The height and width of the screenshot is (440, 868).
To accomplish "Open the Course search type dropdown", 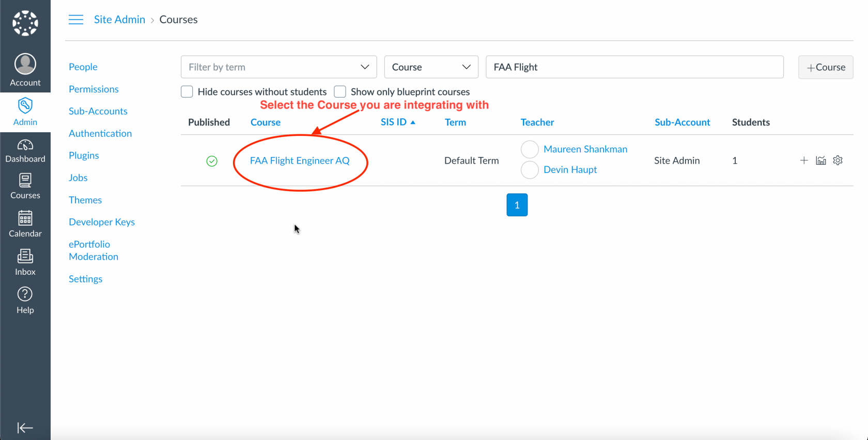I will coord(431,67).
